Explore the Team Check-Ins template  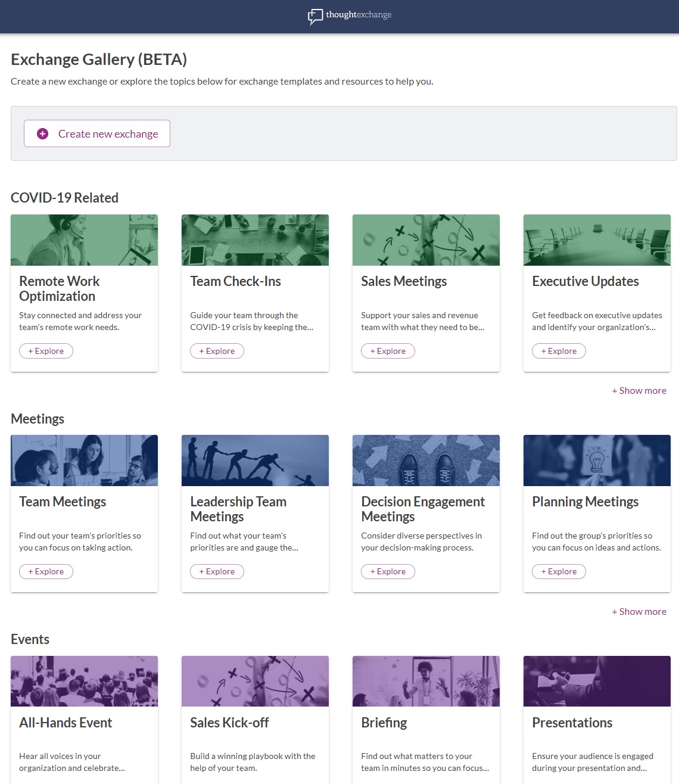[x=217, y=351]
